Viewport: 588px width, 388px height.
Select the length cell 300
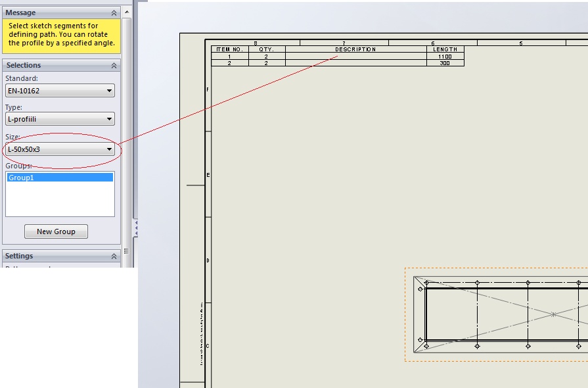(x=445, y=63)
